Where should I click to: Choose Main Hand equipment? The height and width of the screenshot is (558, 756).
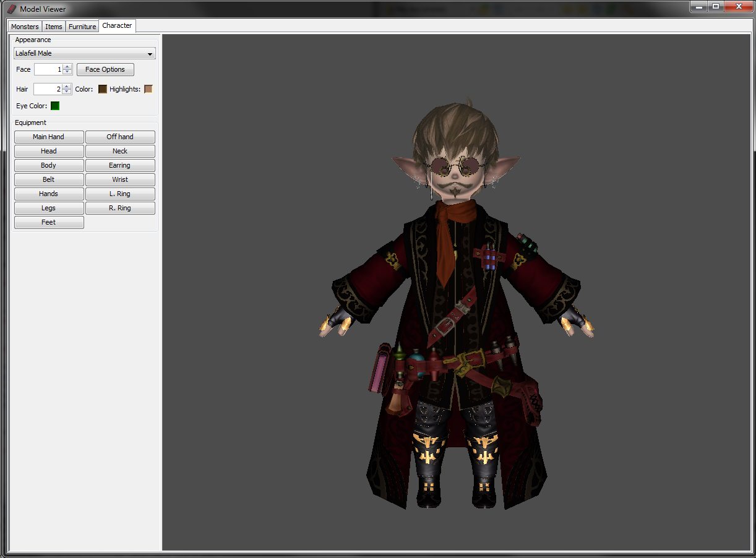tap(49, 137)
